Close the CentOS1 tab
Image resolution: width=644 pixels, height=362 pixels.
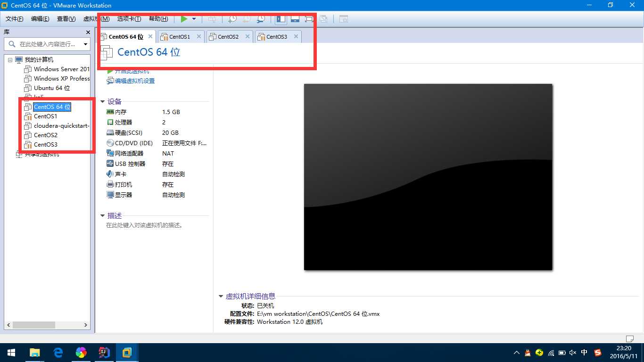[x=199, y=36]
